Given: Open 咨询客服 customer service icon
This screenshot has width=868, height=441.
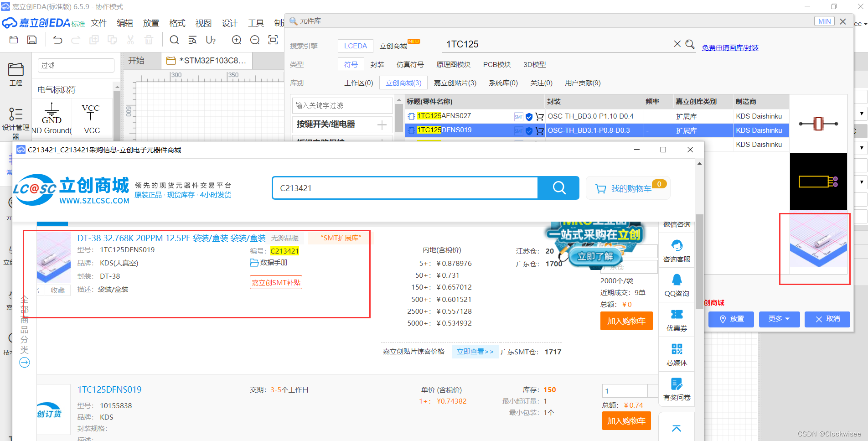Looking at the screenshot, I should (x=677, y=251).
